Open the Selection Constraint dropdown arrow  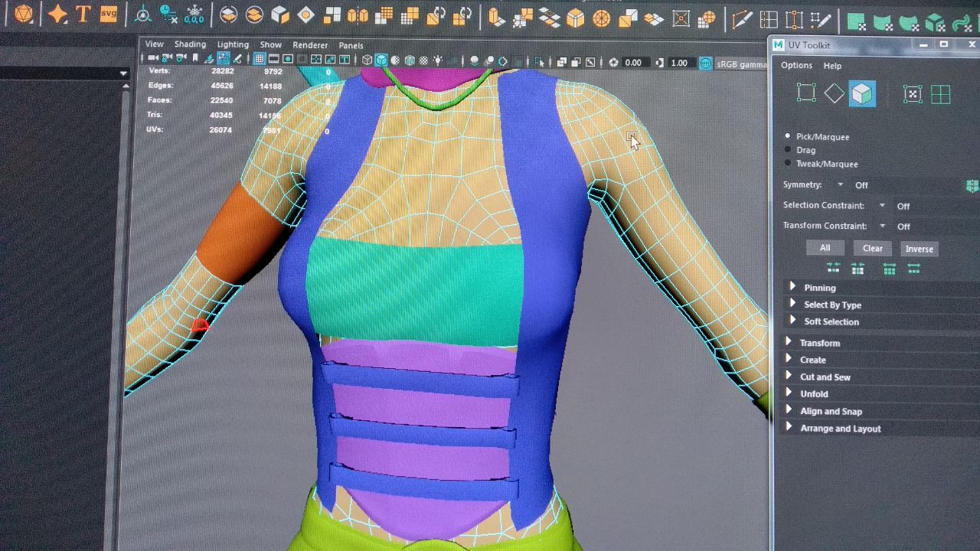click(x=882, y=205)
